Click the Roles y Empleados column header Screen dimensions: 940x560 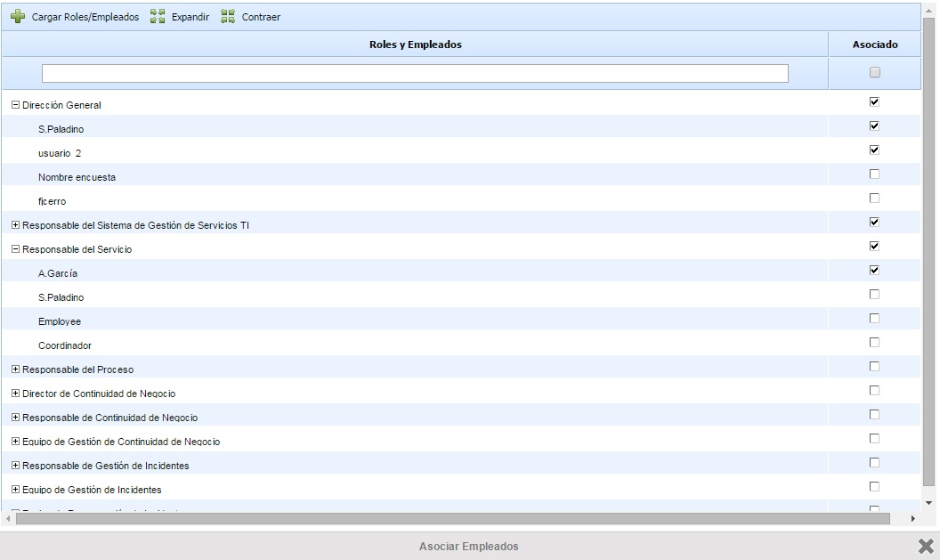coord(415,45)
